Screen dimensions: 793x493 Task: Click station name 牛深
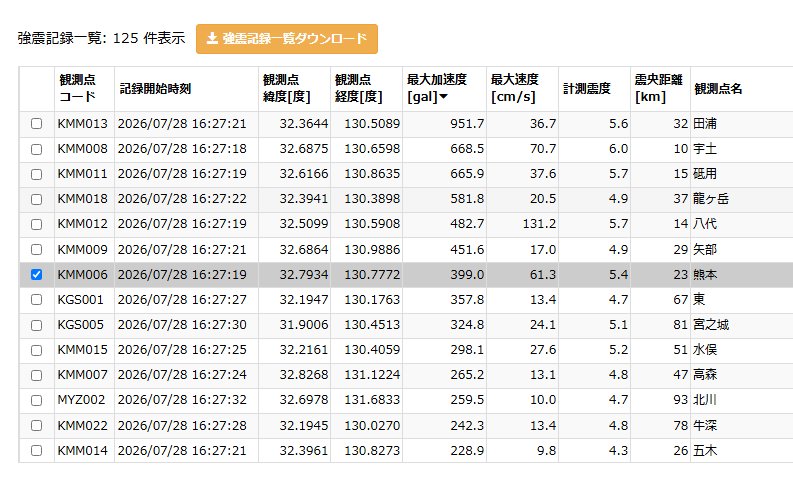tap(704, 425)
